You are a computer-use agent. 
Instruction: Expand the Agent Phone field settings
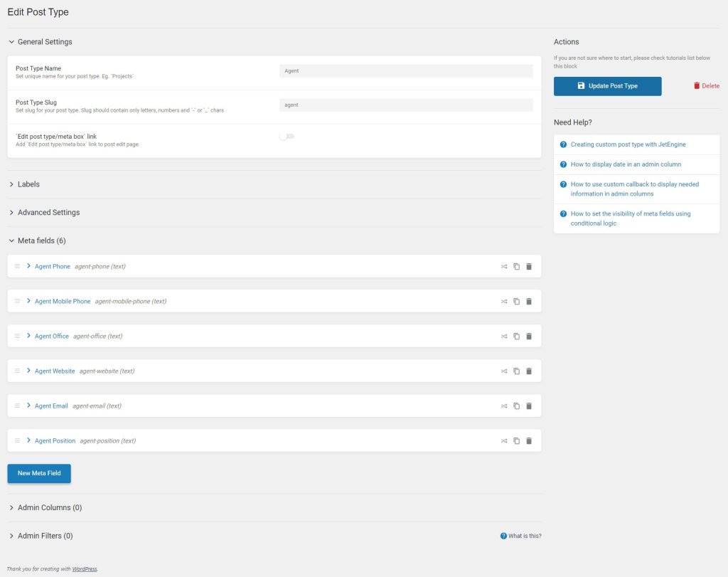[x=29, y=266]
